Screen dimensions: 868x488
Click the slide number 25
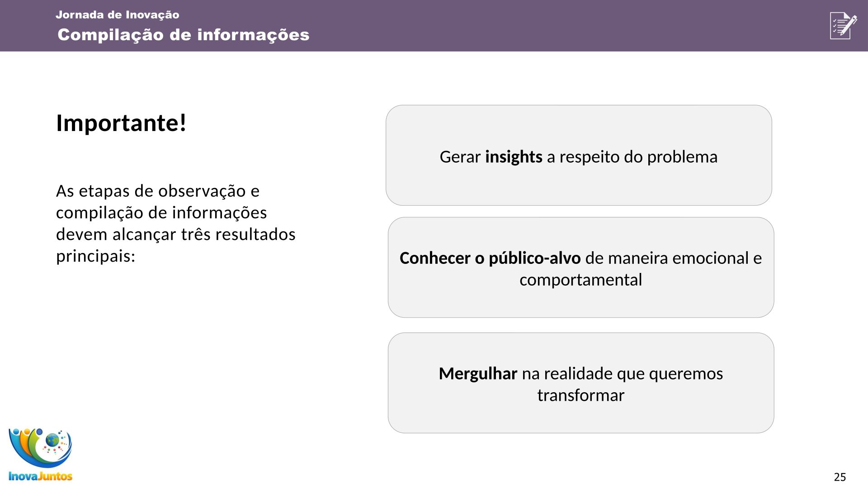(840, 477)
